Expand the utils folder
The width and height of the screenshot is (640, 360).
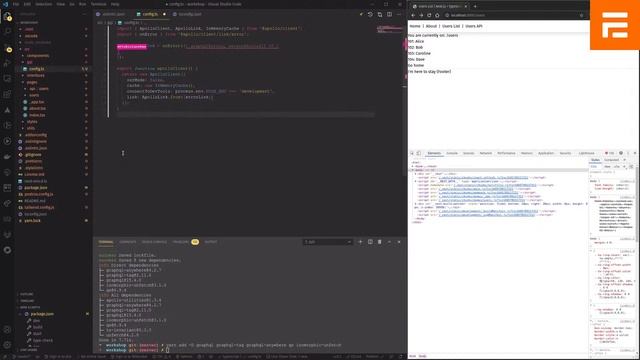pos(31,128)
